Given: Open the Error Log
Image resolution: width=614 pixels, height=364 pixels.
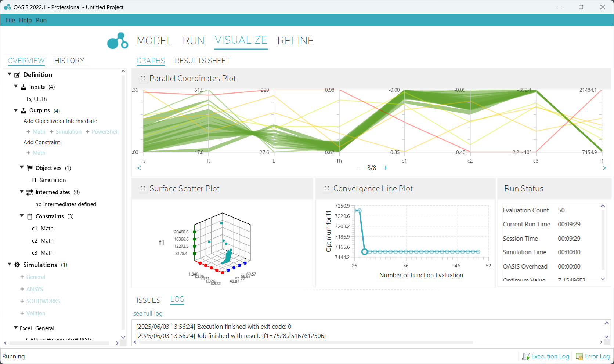Looking at the screenshot, I should click(593, 356).
